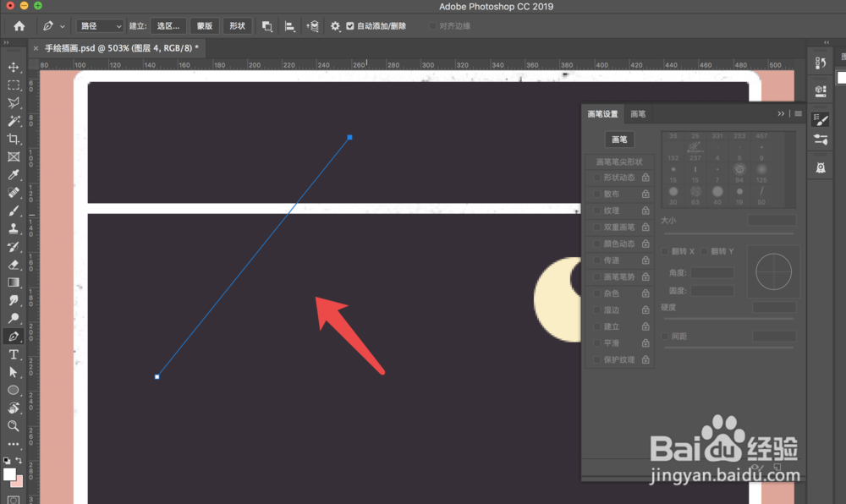Viewport: 846px width, 504px height.
Task: Open the pen tool preset picker arrow
Action: 63,26
